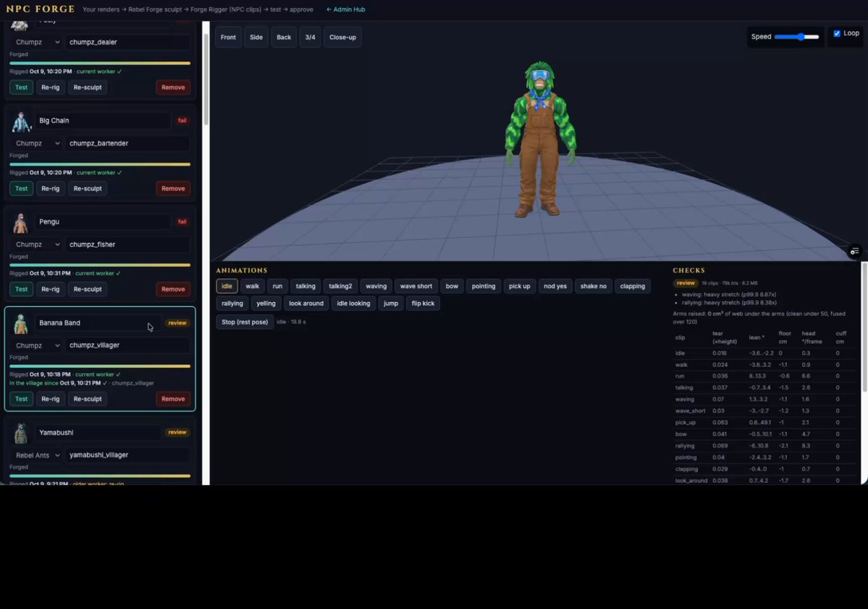868x609 pixels.
Task: Play the waving animation
Action: click(376, 286)
